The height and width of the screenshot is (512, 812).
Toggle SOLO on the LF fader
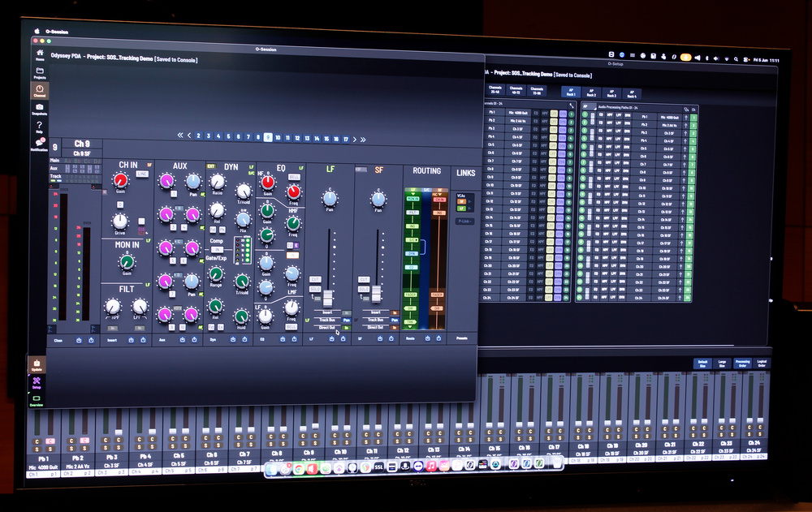[315, 289]
